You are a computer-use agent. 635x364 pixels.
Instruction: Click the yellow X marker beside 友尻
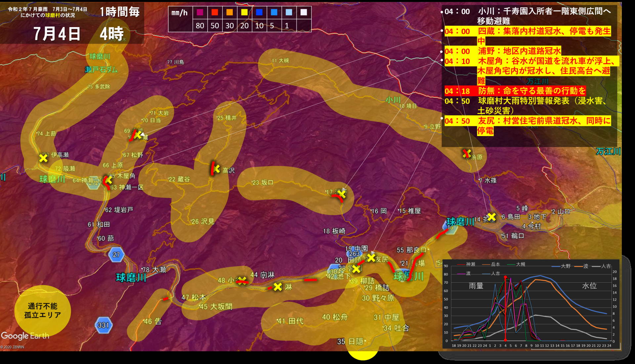click(371, 258)
